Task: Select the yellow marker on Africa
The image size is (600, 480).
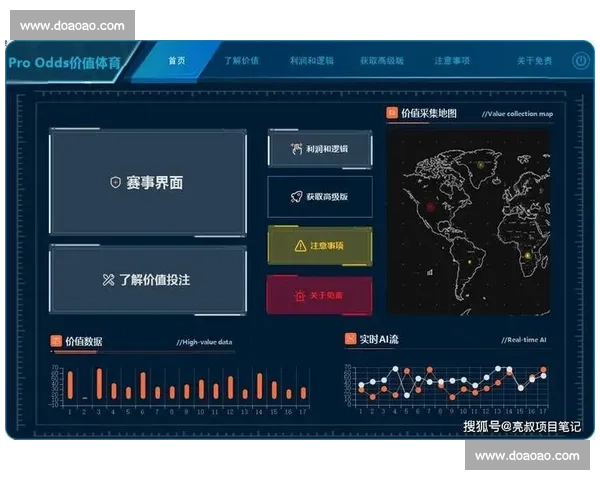Action: pos(528,256)
